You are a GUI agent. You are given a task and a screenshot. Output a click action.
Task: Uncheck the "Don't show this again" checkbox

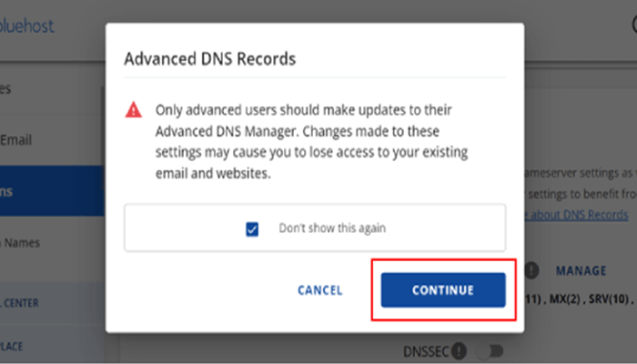pyautogui.click(x=252, y=228)
